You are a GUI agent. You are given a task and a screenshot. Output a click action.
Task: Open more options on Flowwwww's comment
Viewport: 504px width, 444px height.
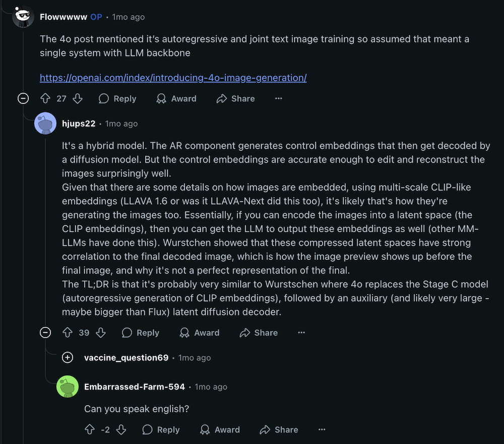(279, 98)
